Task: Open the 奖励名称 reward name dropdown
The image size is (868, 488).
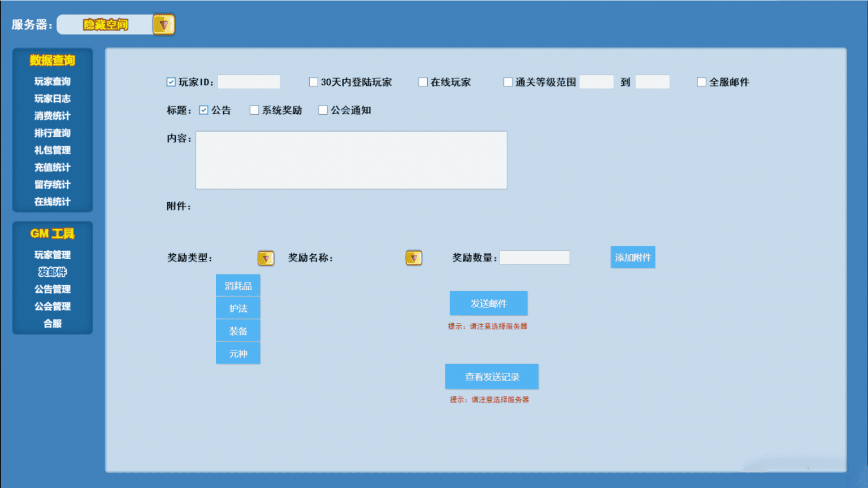Action: tap(413, 258)
